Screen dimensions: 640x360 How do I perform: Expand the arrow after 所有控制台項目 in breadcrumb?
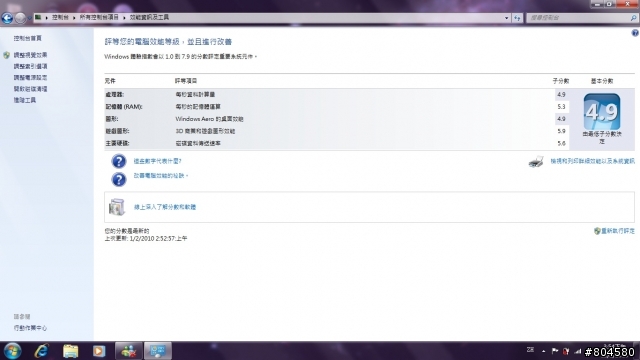124,18
